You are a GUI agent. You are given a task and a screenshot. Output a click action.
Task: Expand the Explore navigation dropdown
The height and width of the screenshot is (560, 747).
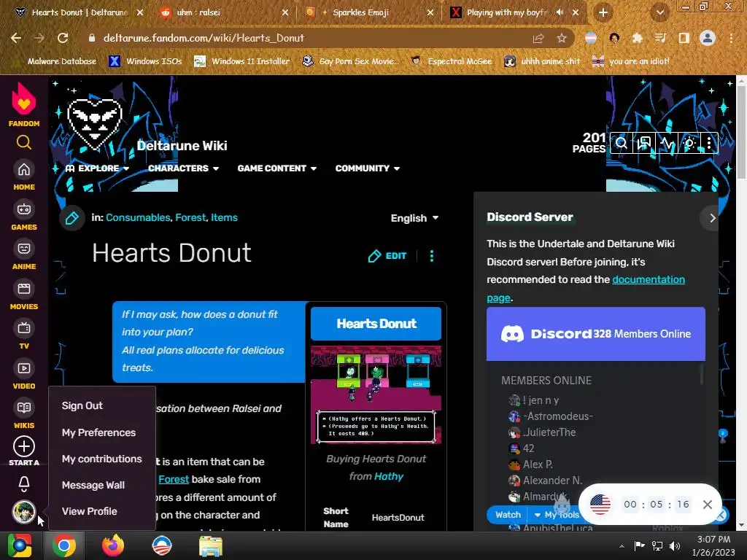click(97, 168)
